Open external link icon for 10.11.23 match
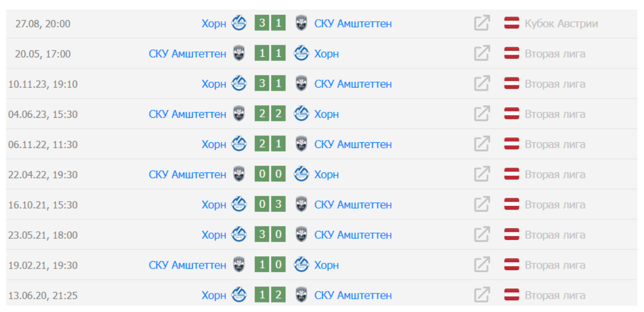 click(x=481, y=84)
